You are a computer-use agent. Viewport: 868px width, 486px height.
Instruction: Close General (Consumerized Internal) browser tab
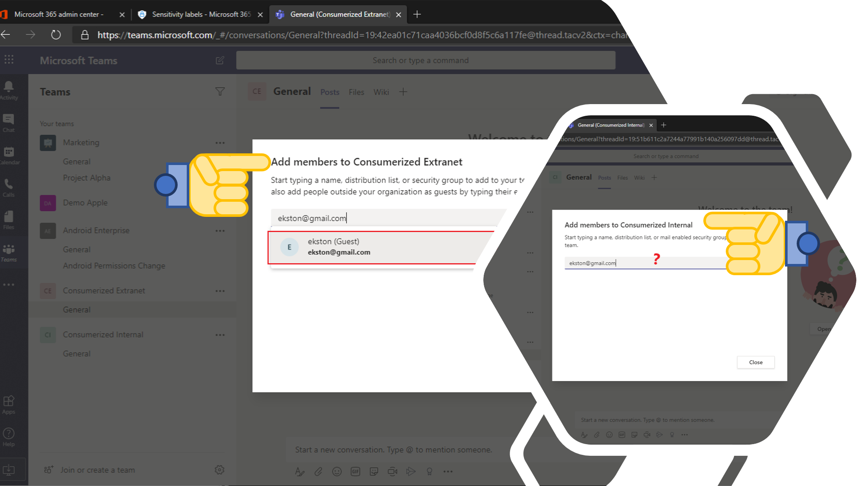pyautogui.click(x=651, y=125)
